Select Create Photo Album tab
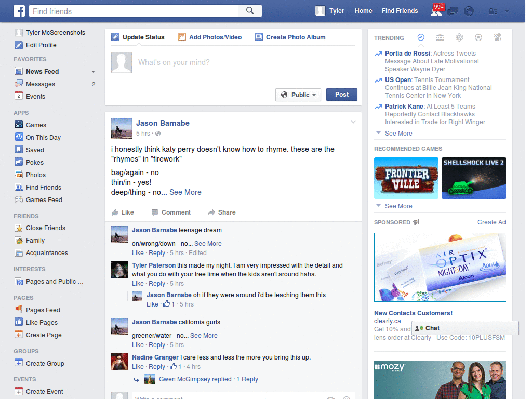 [290, 37]
